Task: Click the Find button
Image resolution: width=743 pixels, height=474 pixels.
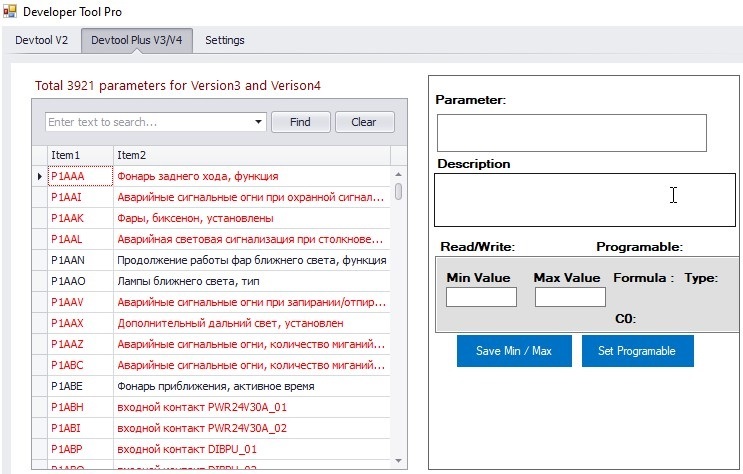Action: (x=300, y=122)
